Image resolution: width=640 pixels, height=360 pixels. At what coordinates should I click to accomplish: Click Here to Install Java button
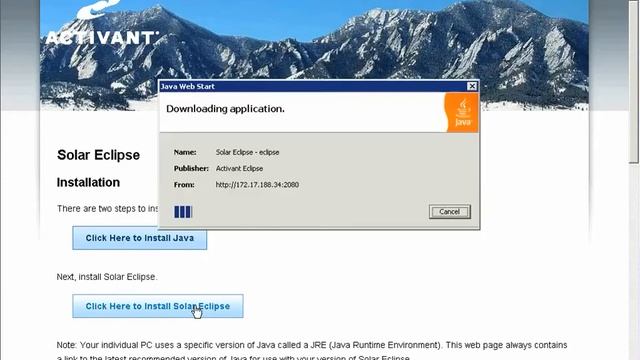(140, 238)
